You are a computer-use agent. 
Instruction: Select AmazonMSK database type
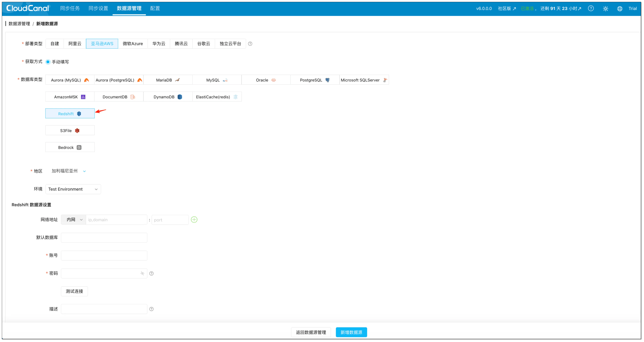coord(70,97)
